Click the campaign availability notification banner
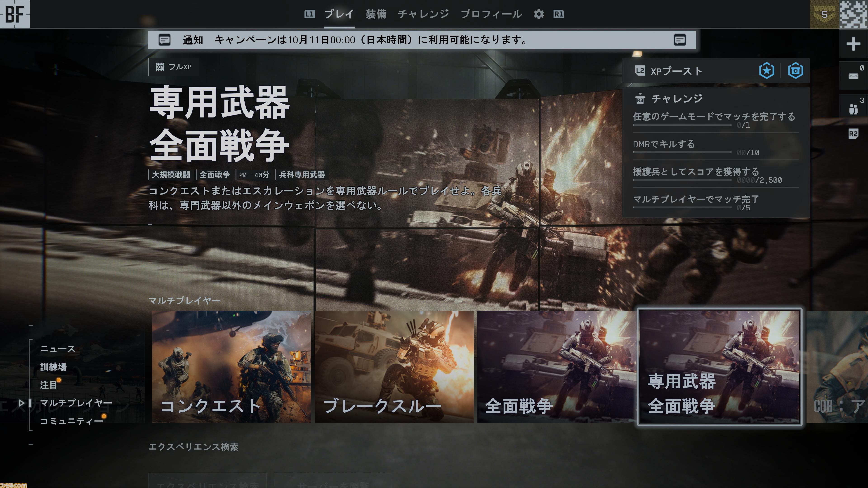Image resolution: width=868 pixels, height=488 pixels. coord(422,40)
